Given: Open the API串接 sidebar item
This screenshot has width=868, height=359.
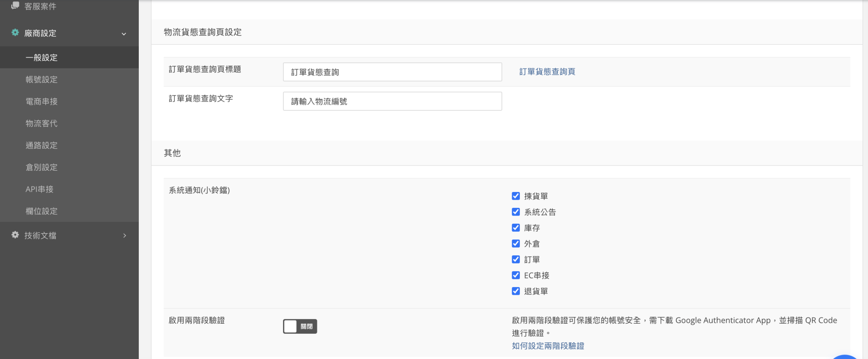Looking at the screenshot, I should 39,189.
